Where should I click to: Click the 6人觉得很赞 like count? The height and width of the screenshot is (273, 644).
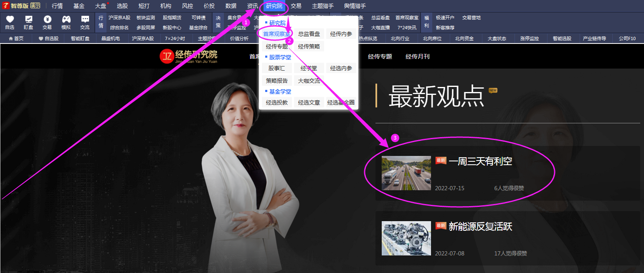[509, 188]
